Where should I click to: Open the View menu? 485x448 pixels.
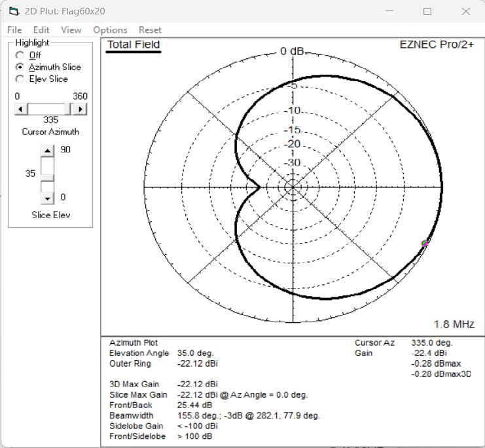(x=71, y=29)
